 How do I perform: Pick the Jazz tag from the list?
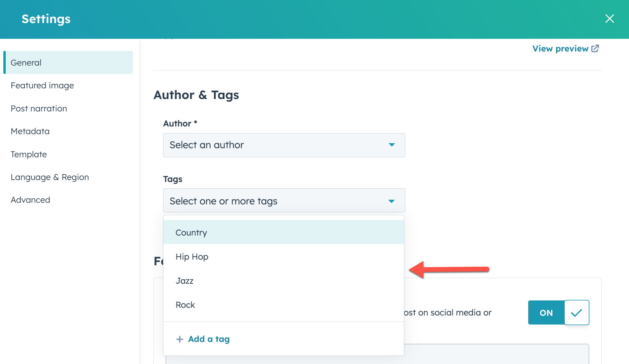[284, 281]
